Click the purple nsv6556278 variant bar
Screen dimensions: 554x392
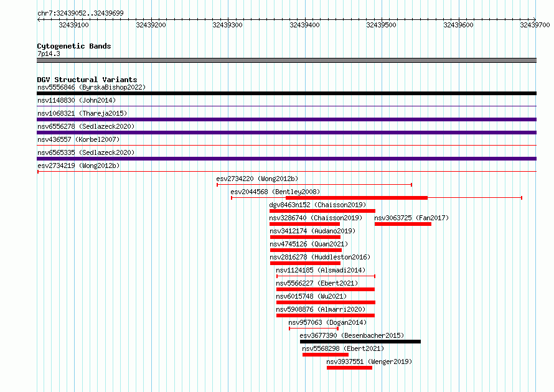[x=286, y=133]
